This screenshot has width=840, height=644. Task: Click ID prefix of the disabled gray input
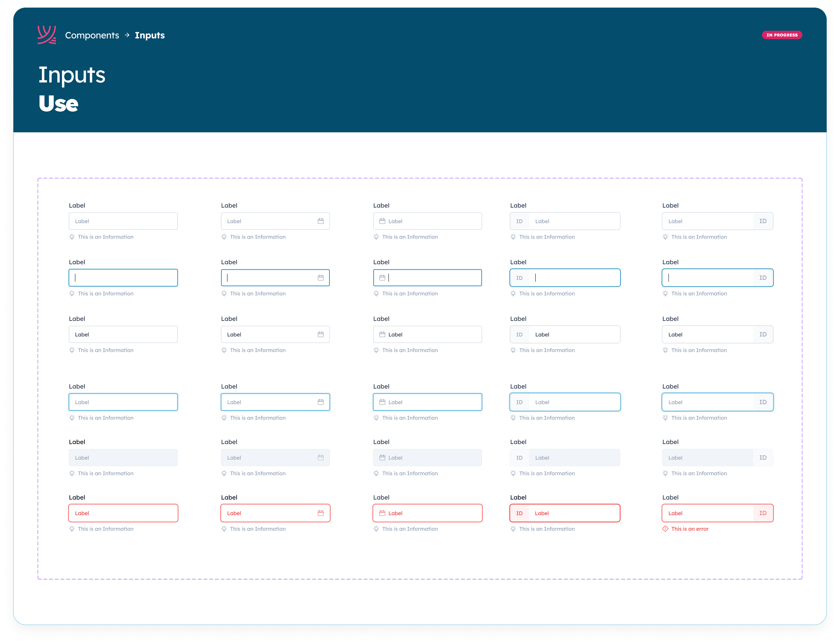coord(519,458)
